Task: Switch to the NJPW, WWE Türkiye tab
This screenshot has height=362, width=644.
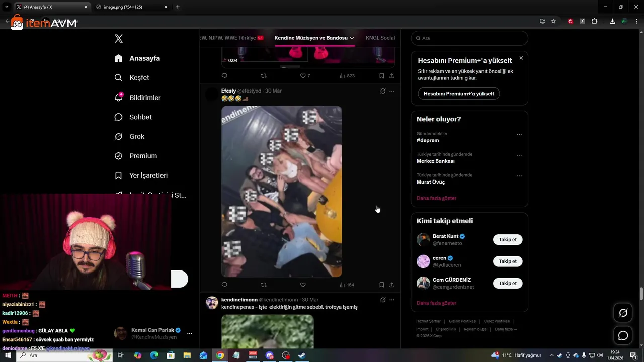Action: (x=232, y=38)
